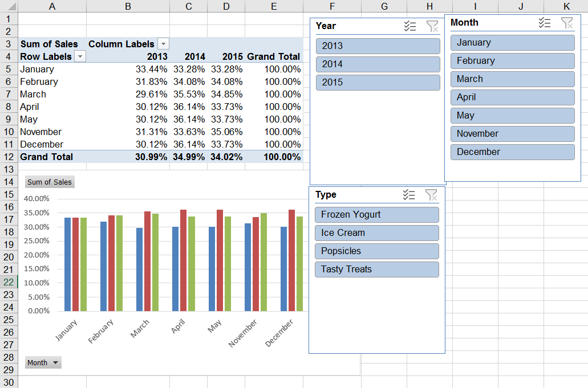Screen dimensions: 588x388
Task: Clear the filter on the Year slicer
Action: [x=432, y=26]
